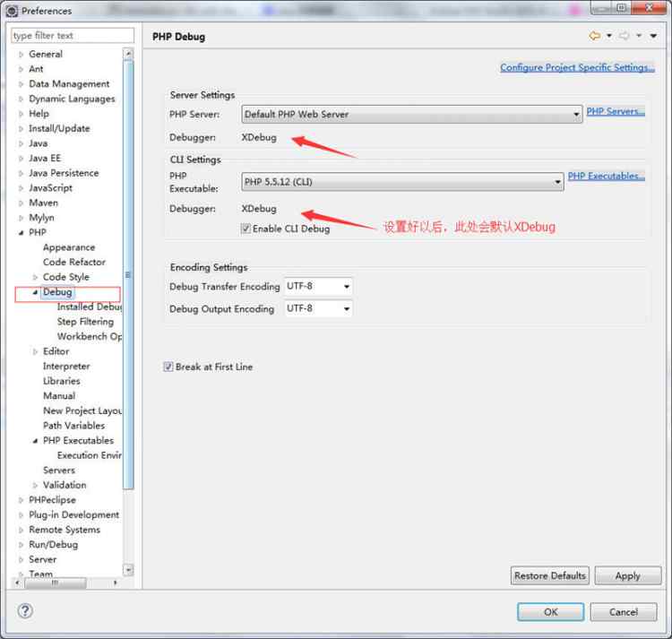This screenshot has width=672, height=639.
Task: Open the back history dropdown arrow
Action: pyautogui.click(x=609, y=36)
